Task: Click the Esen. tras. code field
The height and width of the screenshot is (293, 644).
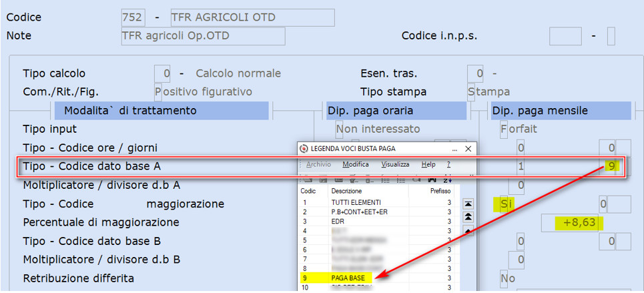Action: (x=475, y=74)
